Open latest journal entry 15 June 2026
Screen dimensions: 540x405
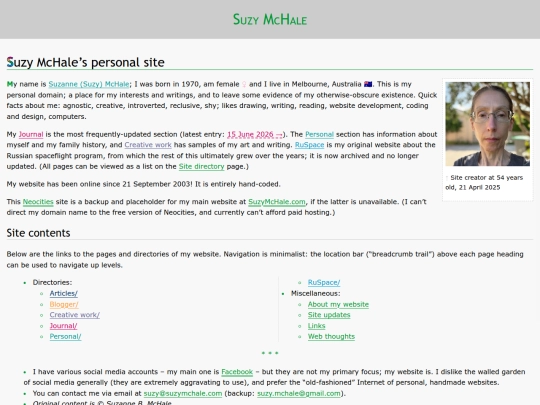tap(255, 134)
